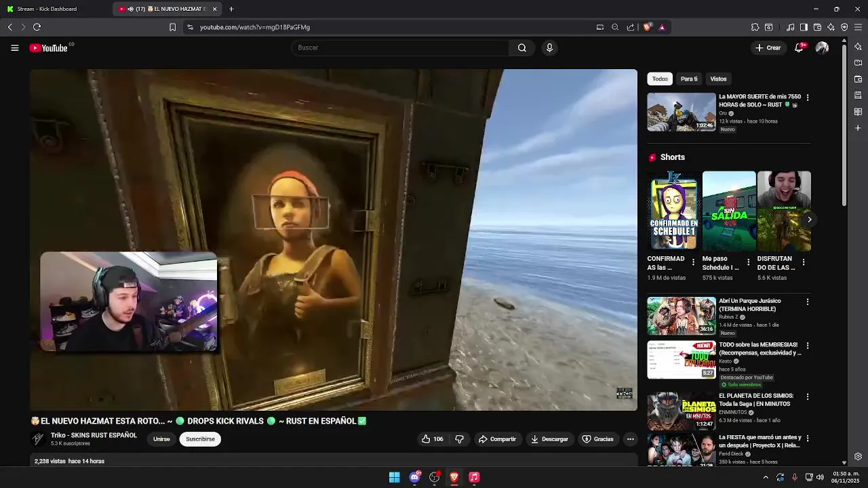Open a new browser tab
This screenshot has height=488, width=868.
(x=231, y=9)
